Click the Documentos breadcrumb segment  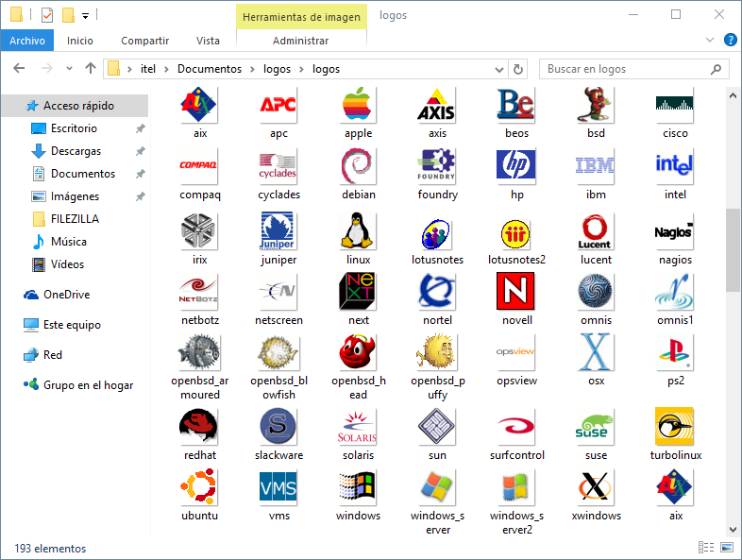pos(210,69)
